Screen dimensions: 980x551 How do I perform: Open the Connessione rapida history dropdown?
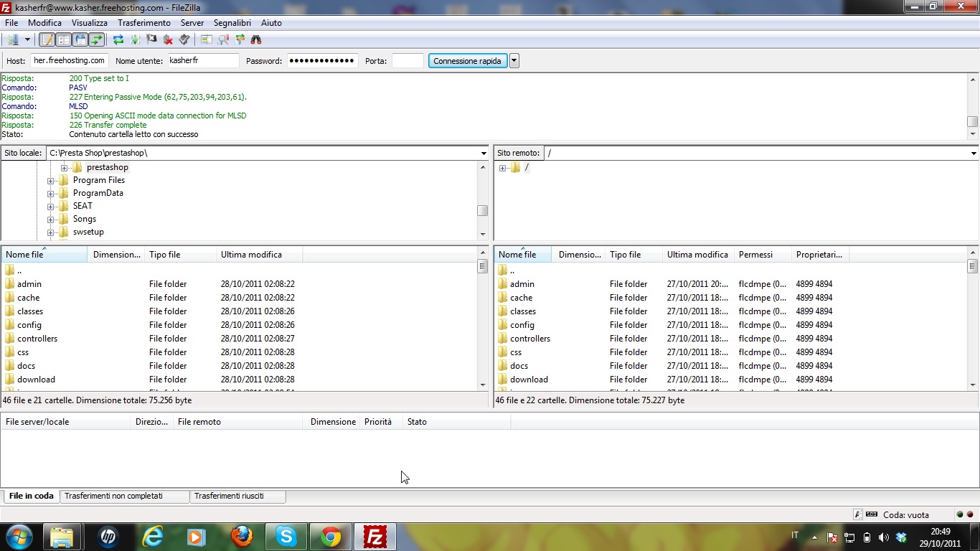click(x=514, y=61)
